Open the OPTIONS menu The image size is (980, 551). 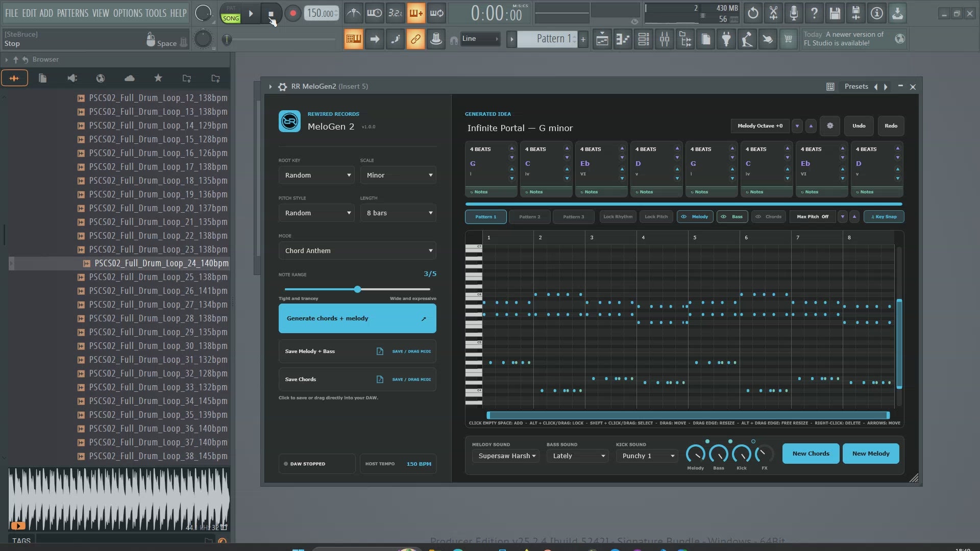point(127,13)
